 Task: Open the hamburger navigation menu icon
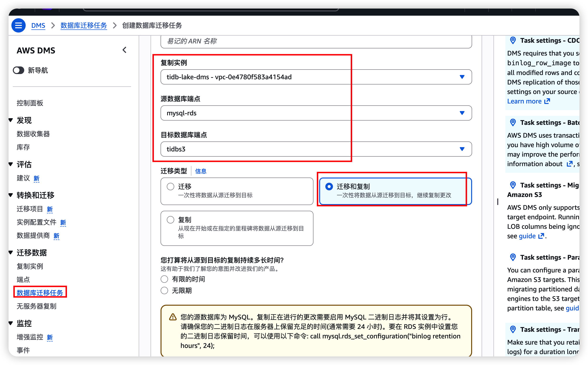click(x=18, y=25)
